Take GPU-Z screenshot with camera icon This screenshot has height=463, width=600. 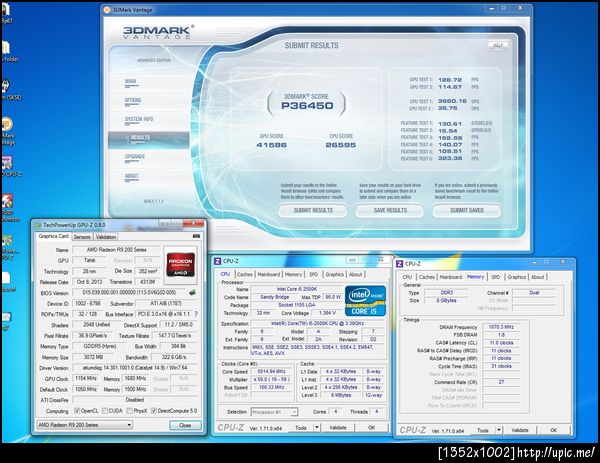[x=196, y=236]
